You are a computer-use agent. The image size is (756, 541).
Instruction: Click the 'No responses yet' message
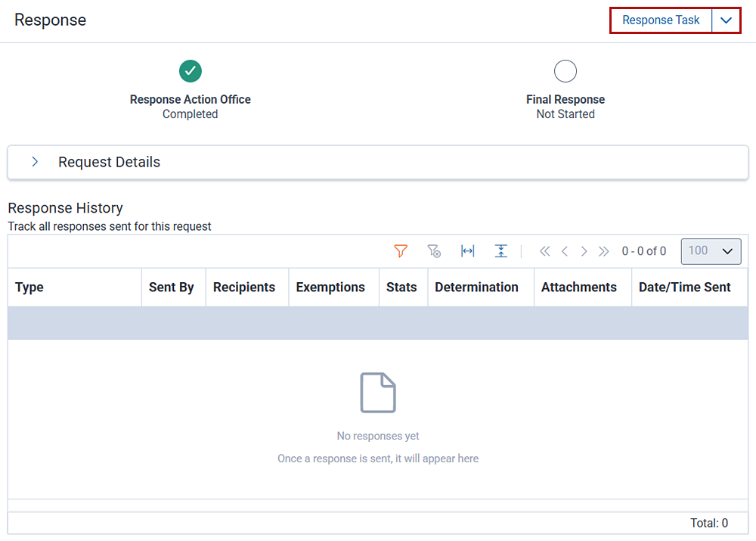point(378,436)
